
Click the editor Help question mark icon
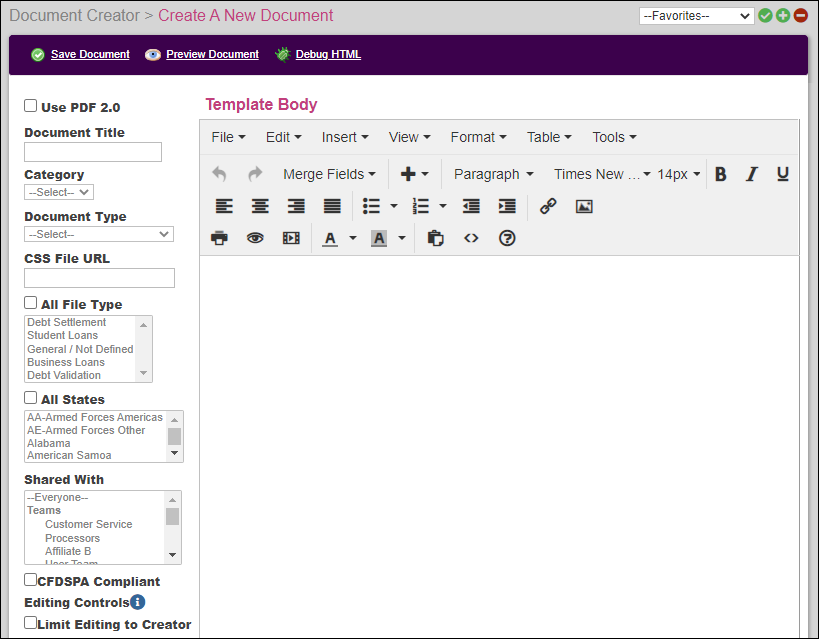pos(507,238)
